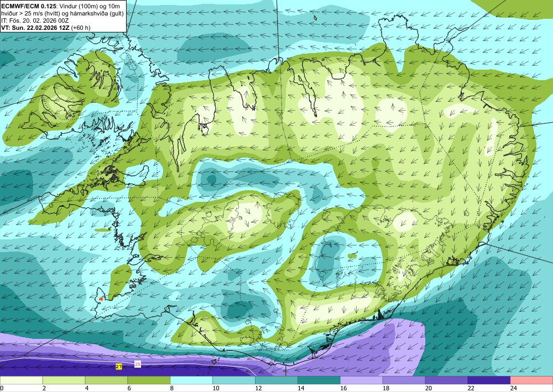Click the legend value "8"

(172, 388)
